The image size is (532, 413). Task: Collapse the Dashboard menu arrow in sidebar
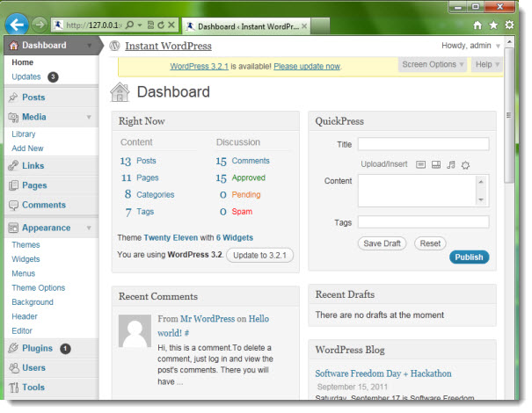click(x=89, y=46)
